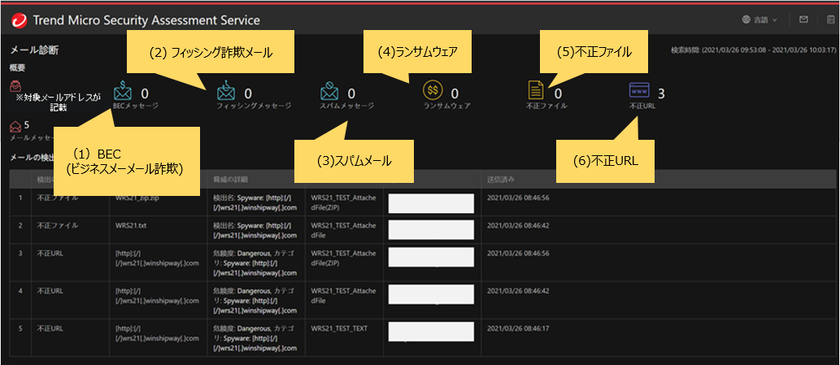
Task: Click row 4's 不正URL type cell
Action: coord(50,291)
